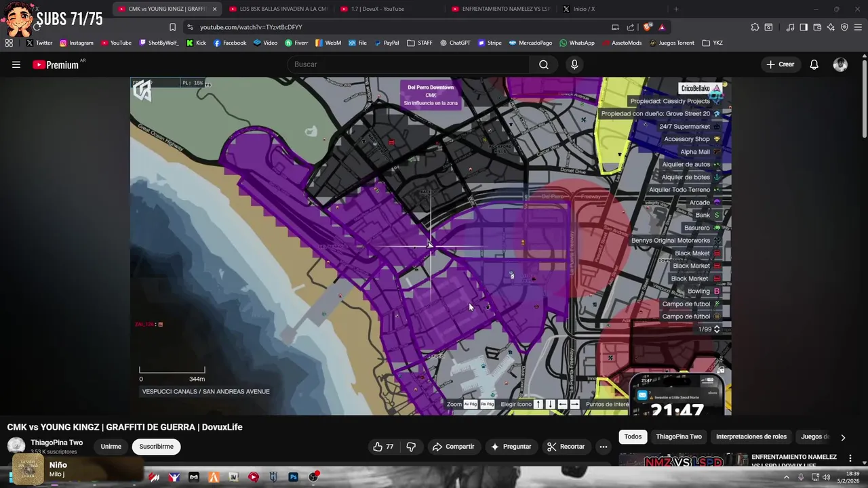Open the STAFF bookmarks folder
The image size is (868, 488).
[x=419, y=43]
